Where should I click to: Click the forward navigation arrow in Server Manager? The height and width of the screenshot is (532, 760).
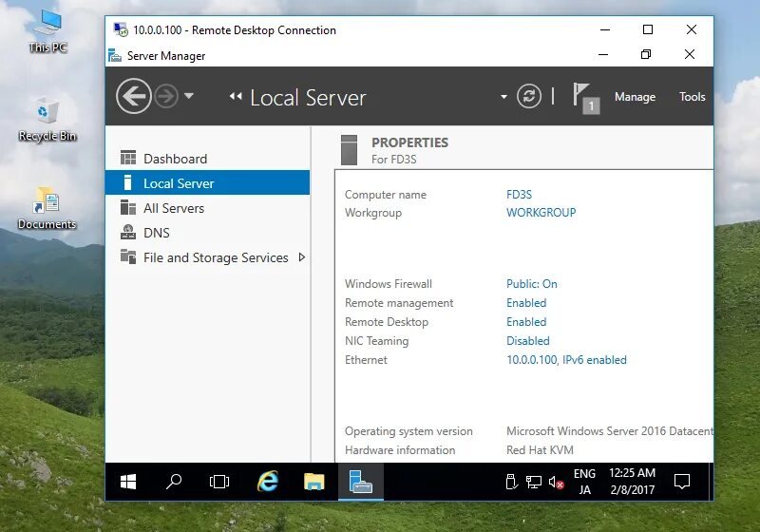coord(166,96)
